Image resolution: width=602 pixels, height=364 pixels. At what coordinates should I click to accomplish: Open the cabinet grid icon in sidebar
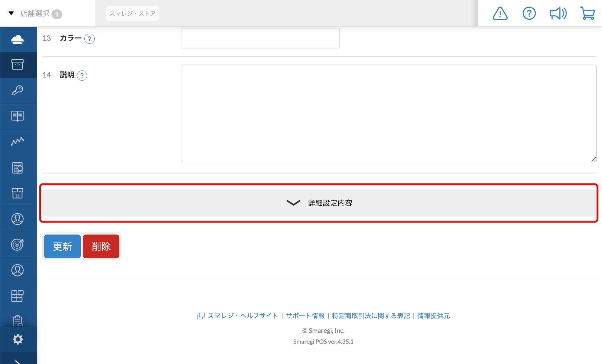18,296
